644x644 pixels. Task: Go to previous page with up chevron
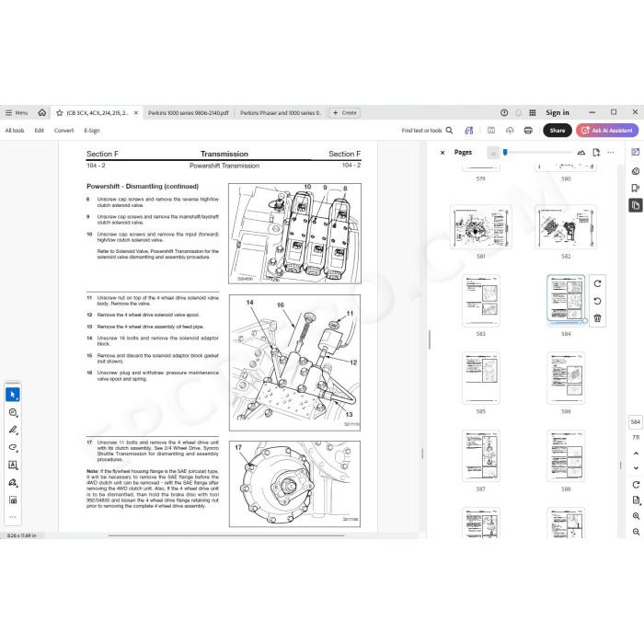click(x=636, y=453)
